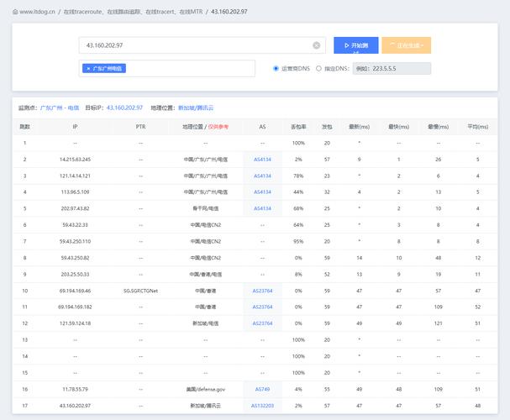510x420 pixels.
Task: Click the 广东广州 - 电信 monitoring point link
Action: coord(60,108)
